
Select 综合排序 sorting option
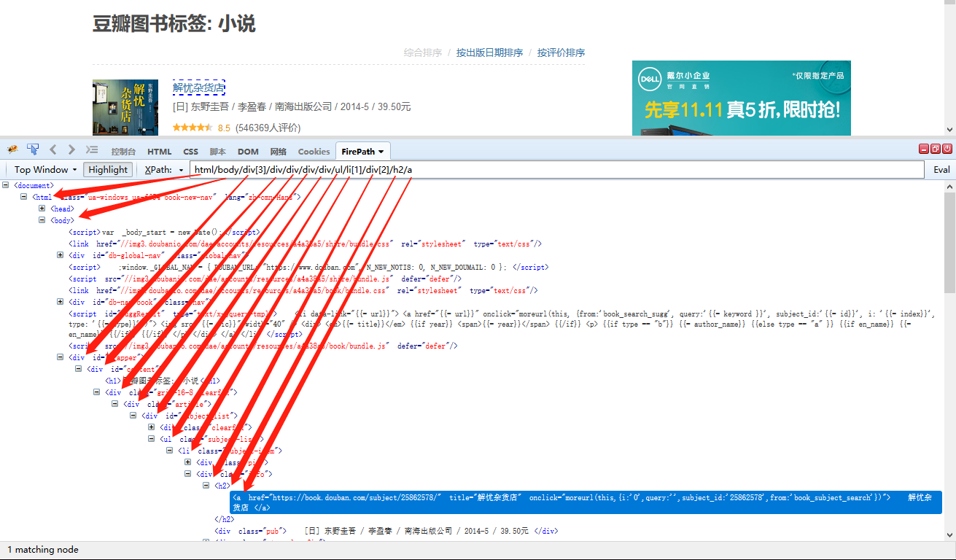[x=423, y=52]
